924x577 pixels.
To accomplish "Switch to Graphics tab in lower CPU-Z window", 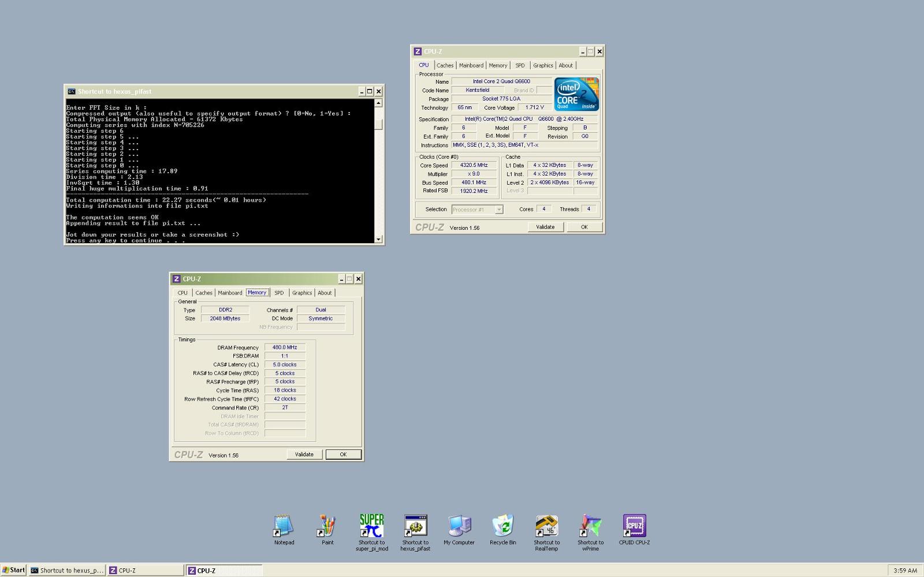I will (x=302, y=293).
